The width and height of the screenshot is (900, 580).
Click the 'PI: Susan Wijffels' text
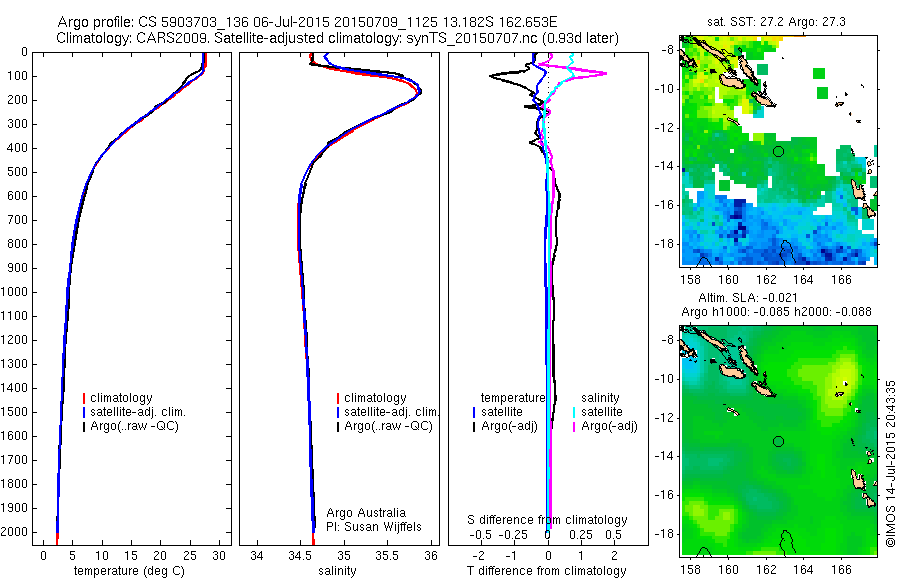point(374,527)
